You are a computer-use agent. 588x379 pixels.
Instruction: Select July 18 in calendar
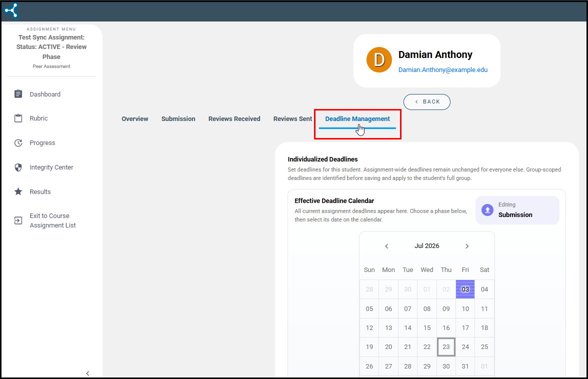click(484, 327)
